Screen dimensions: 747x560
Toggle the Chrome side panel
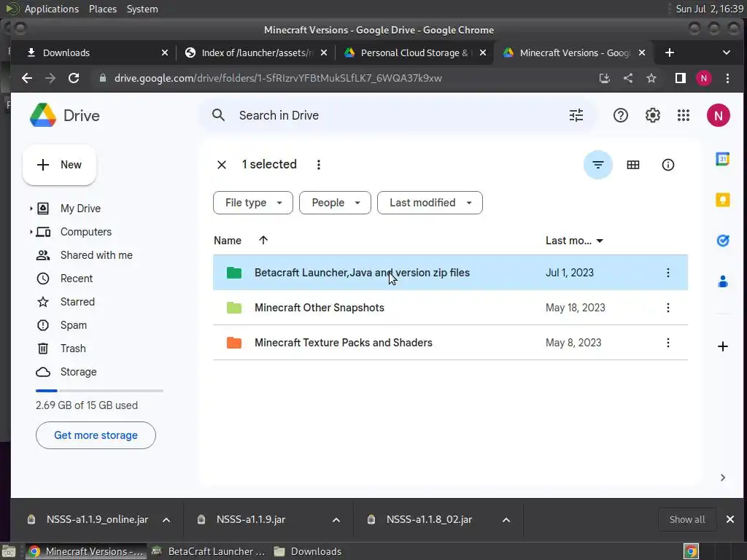[x=681, y=78]
